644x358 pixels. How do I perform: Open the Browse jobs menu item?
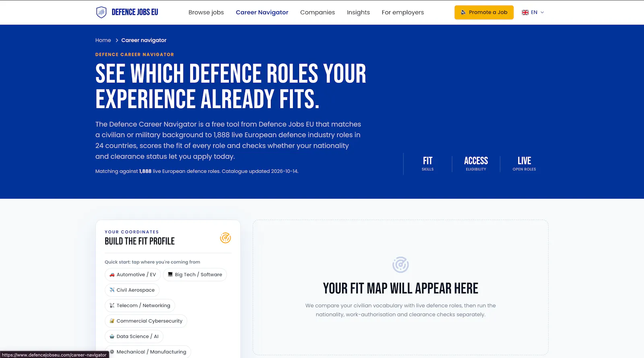[206, 12]
